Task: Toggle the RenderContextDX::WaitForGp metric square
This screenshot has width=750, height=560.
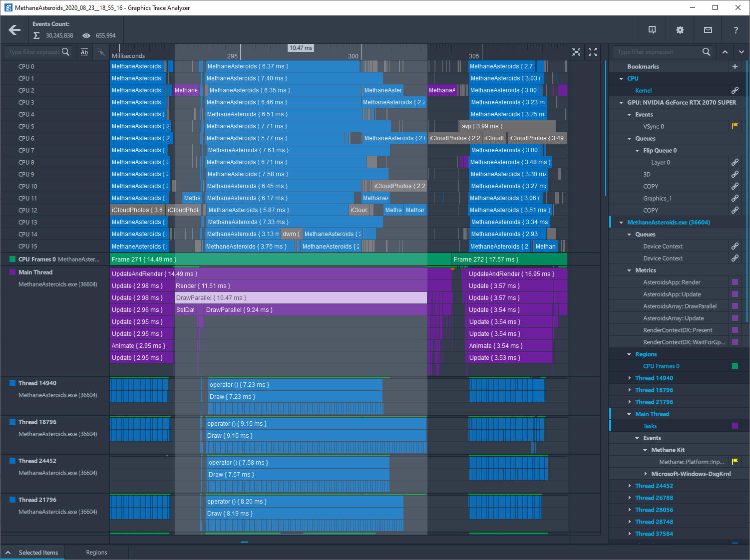Action: [735, 342]
